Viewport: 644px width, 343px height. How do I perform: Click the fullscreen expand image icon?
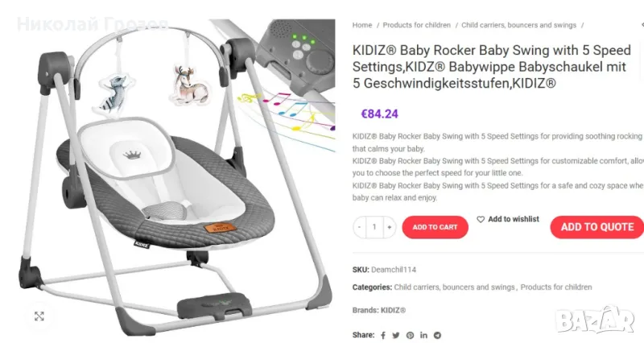pyautogui.click(x=39, y=316)
